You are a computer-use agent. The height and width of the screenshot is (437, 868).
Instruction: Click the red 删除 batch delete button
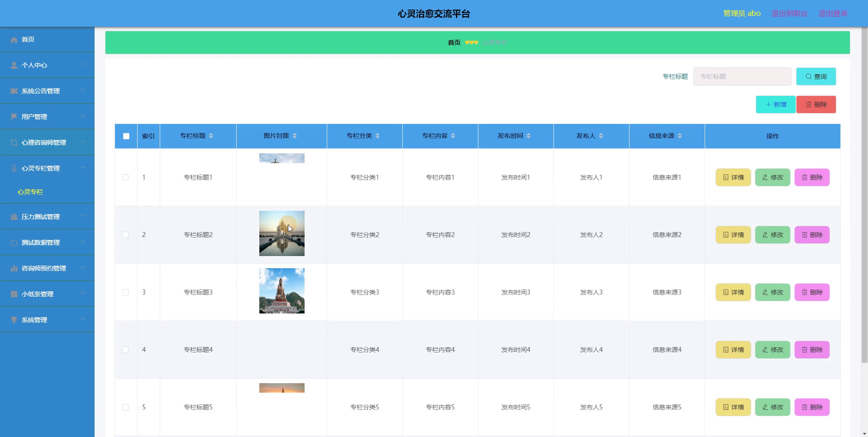click(816, 104)
